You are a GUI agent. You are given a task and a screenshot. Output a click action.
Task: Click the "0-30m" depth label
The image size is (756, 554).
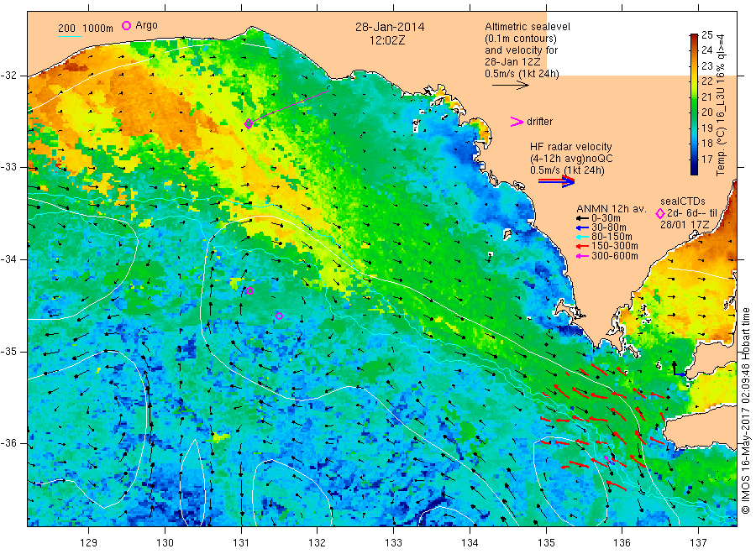point(606,218)
